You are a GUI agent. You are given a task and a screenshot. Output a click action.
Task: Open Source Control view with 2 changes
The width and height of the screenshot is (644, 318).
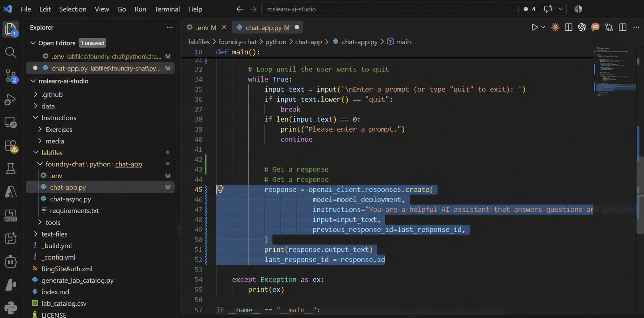(11, 76)
